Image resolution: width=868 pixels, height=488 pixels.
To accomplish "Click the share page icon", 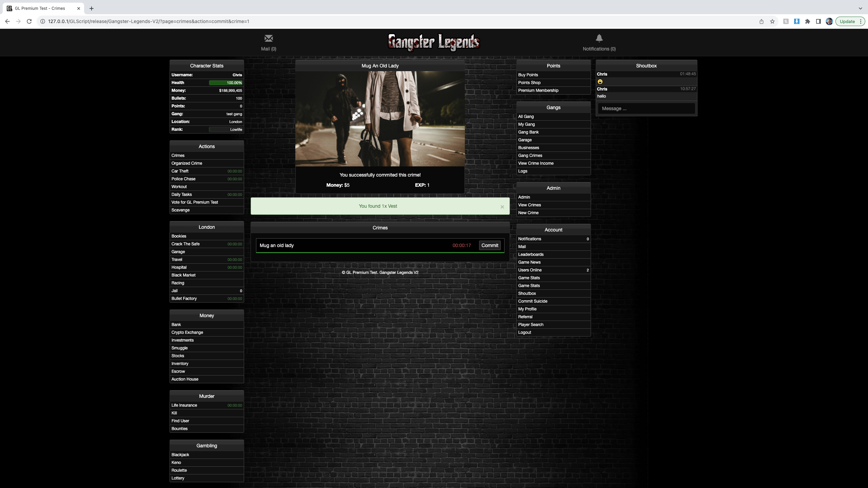I will pos(762,21).
